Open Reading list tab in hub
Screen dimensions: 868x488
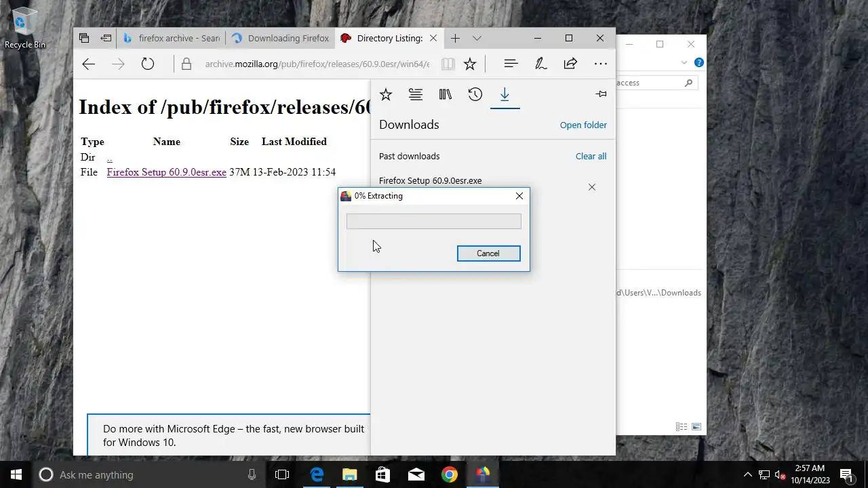(x=416, y=94)
